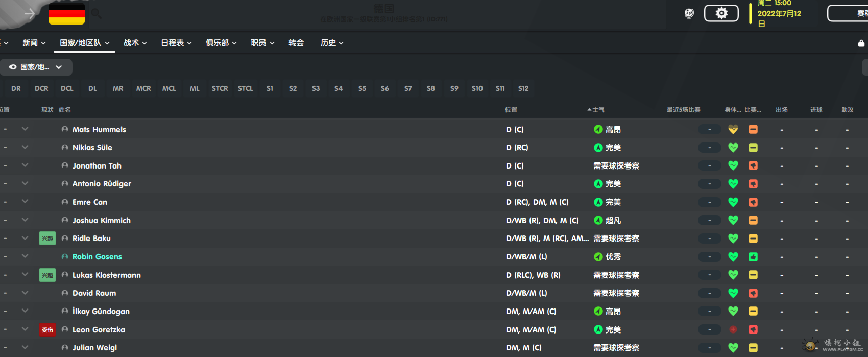Open the 国家/地... view dropdown

36,67
